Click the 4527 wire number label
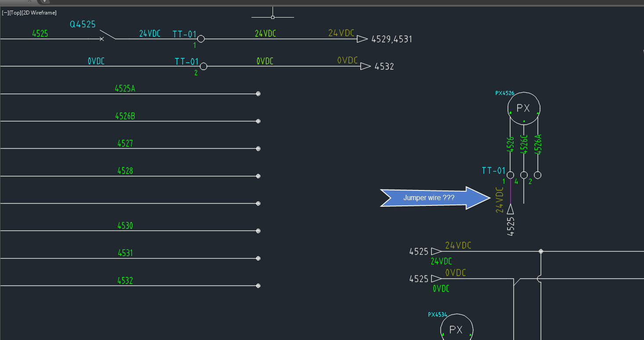The width and height of the screenshot is (644, 340). [124, 143]
